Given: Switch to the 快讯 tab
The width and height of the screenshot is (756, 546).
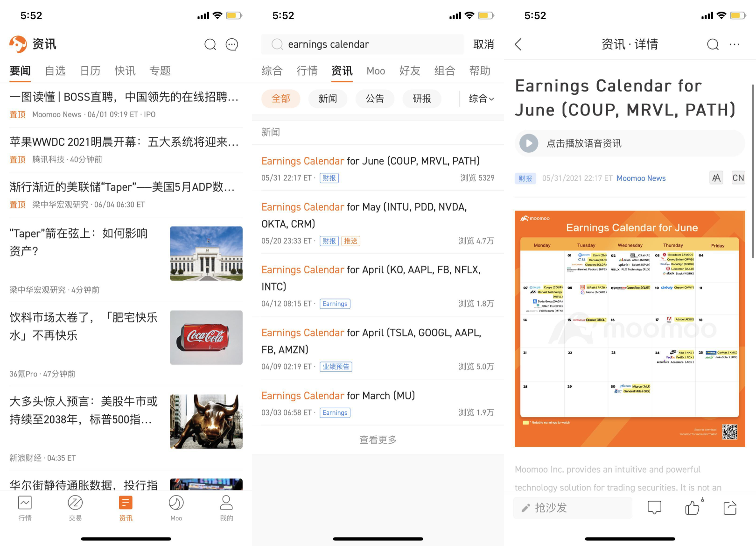Looking at the screenshot, I should 125,71.
